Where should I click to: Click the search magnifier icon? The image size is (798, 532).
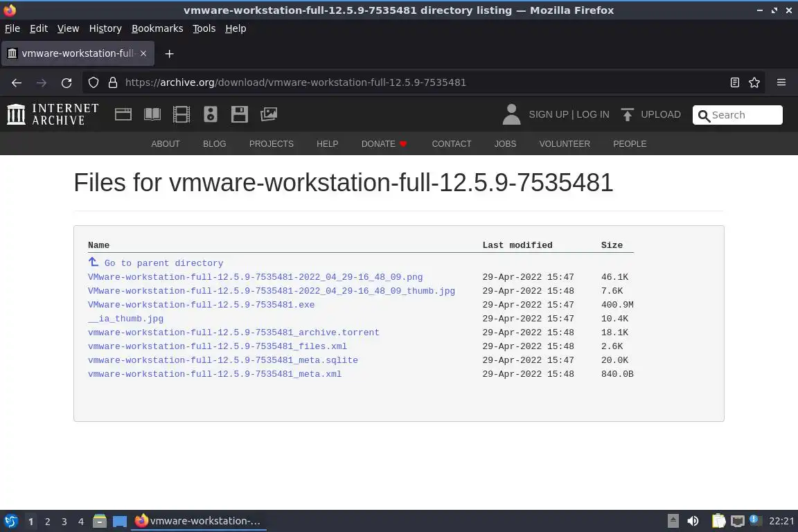pyautogui.click(x=704, y=116)
